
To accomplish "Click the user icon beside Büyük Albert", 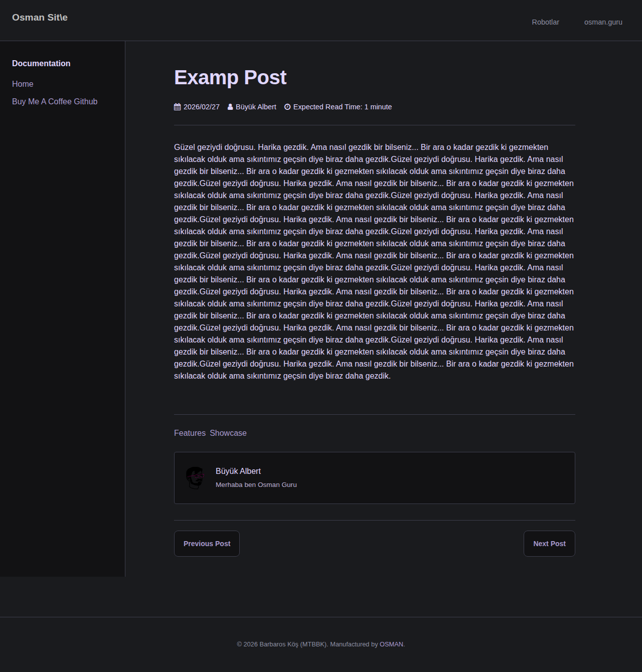I will [x=230, y=107].
